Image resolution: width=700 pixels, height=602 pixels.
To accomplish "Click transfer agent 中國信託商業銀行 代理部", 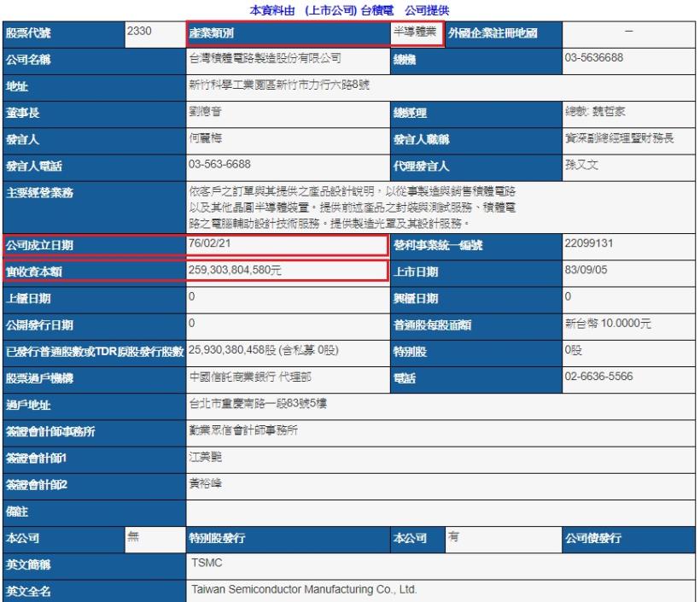I will [x=250, y=377].
